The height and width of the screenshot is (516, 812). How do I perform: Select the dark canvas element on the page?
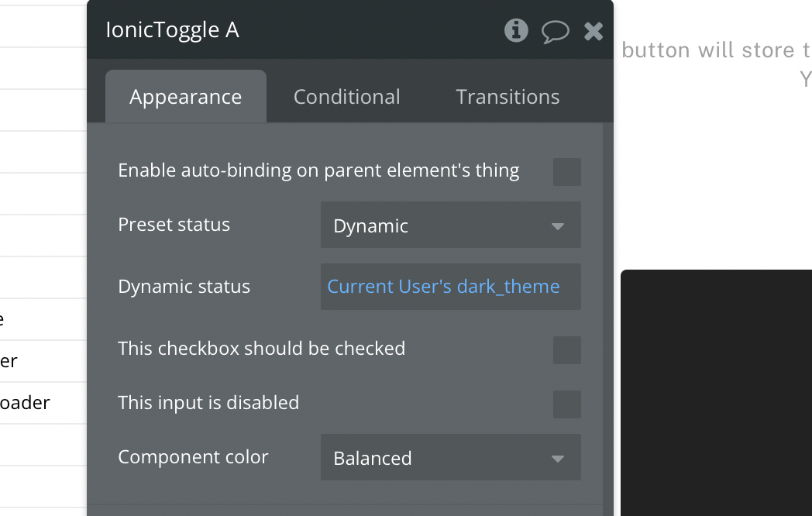[716, 393]
